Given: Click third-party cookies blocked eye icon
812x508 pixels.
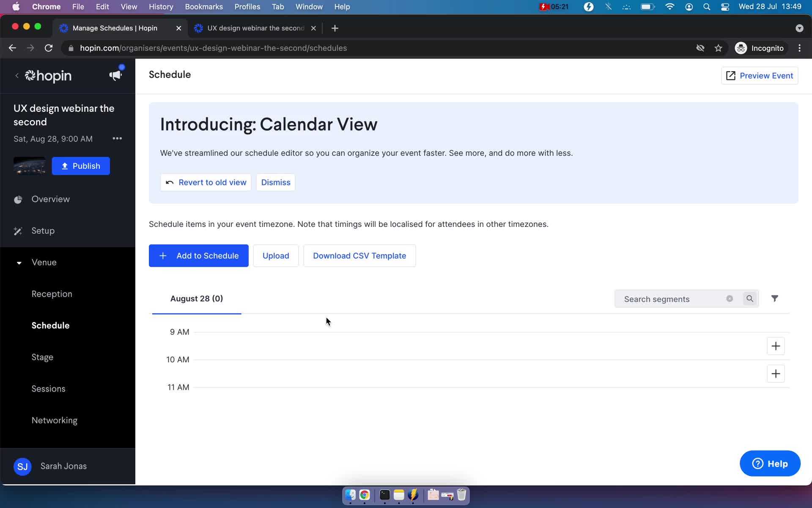Looking at the screenshot, I should click(700, 48).
